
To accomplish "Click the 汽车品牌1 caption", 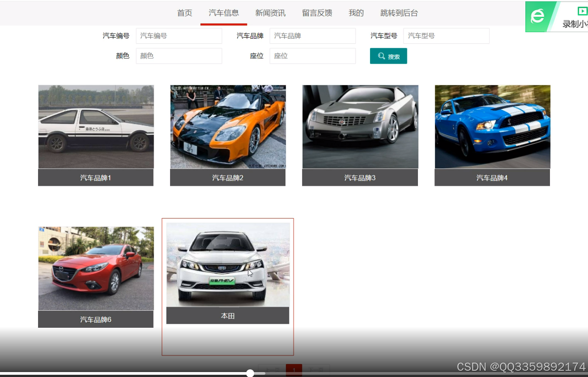I will (x=96, y=178).
